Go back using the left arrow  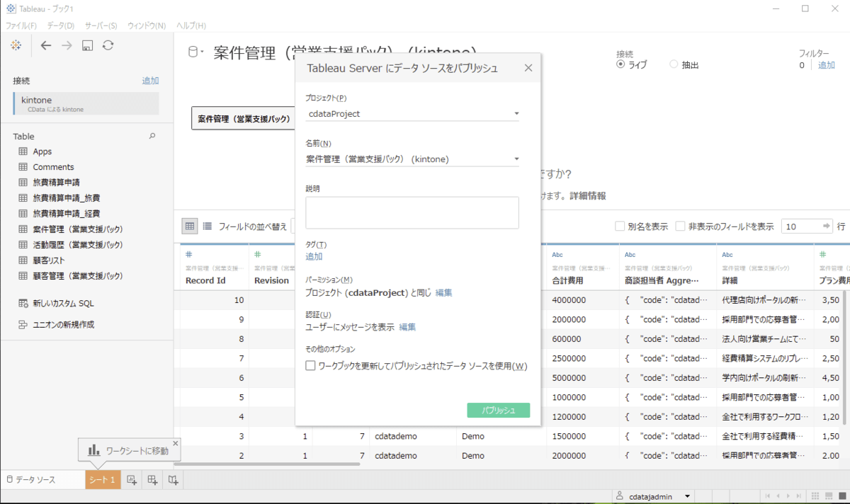pos(46,45)
